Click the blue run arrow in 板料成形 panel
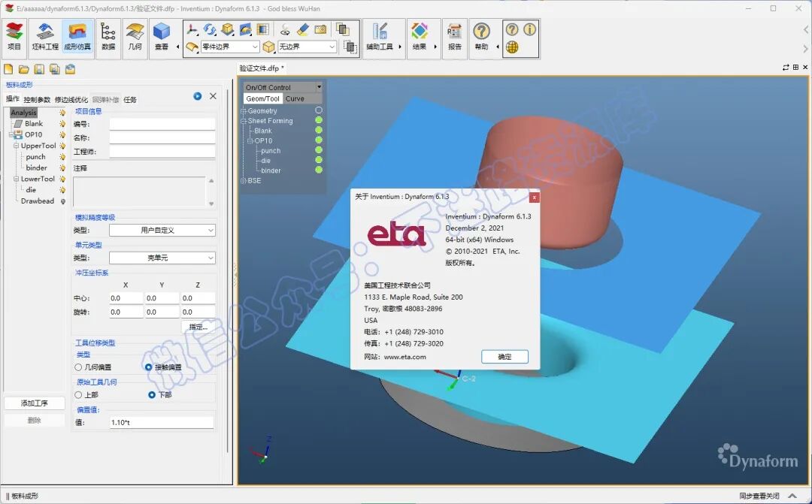The image size is (812, 504). (x=197, y=96)
